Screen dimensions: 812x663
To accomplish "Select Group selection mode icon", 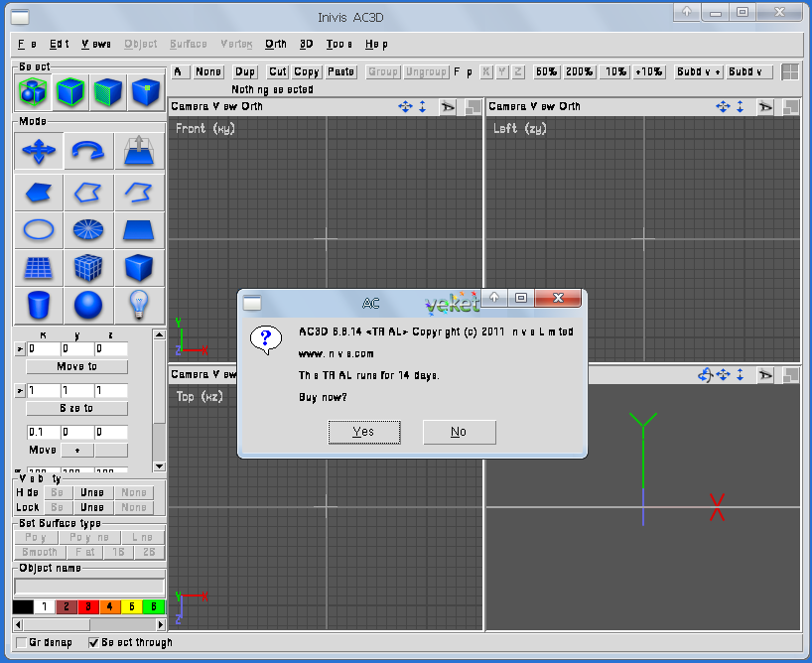I will pos(33,91).
